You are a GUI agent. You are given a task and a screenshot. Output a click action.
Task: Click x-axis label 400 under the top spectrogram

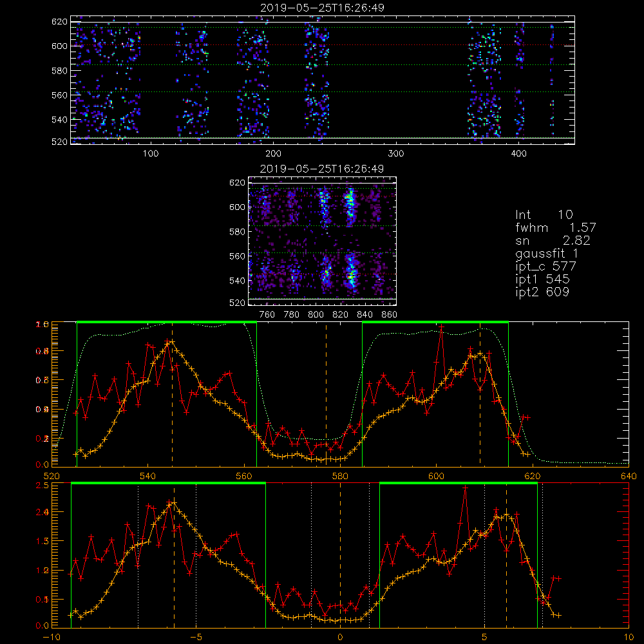tap(518, 154)
